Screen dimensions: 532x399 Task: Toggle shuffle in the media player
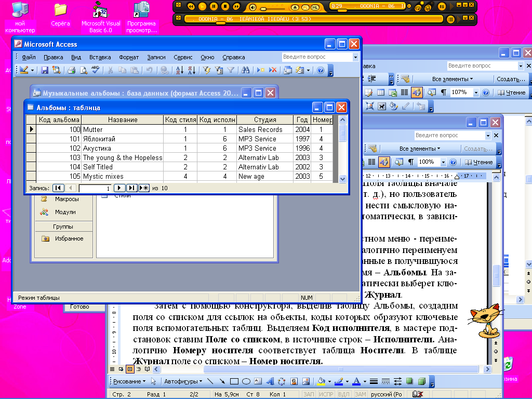(x=428, y=7)
